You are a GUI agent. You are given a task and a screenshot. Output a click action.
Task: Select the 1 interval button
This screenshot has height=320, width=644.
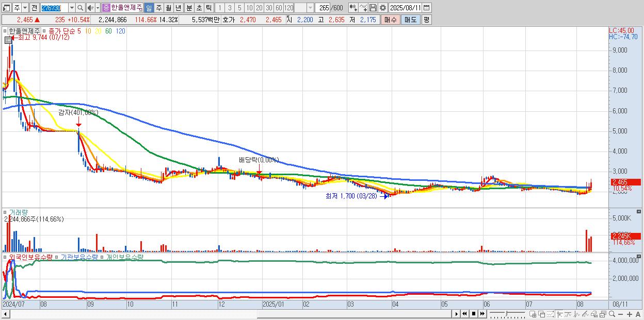(219, 8)
